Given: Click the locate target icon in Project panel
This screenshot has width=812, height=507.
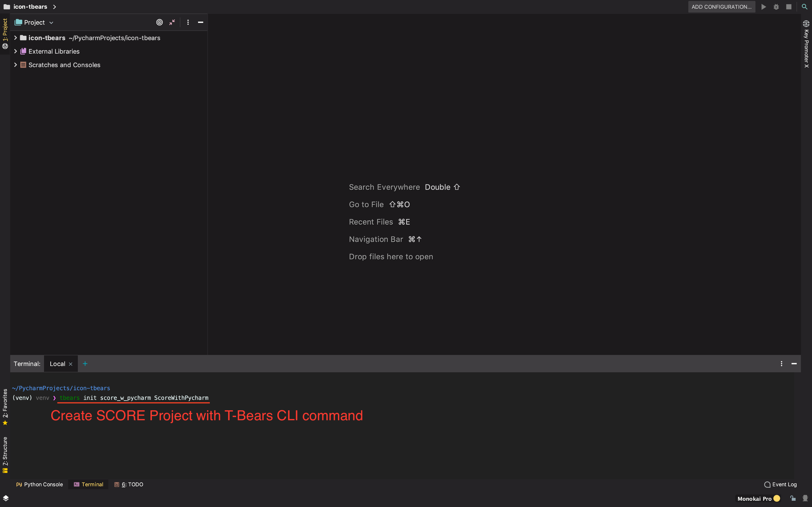Looking at the screenshot, I should coord(159,22).
